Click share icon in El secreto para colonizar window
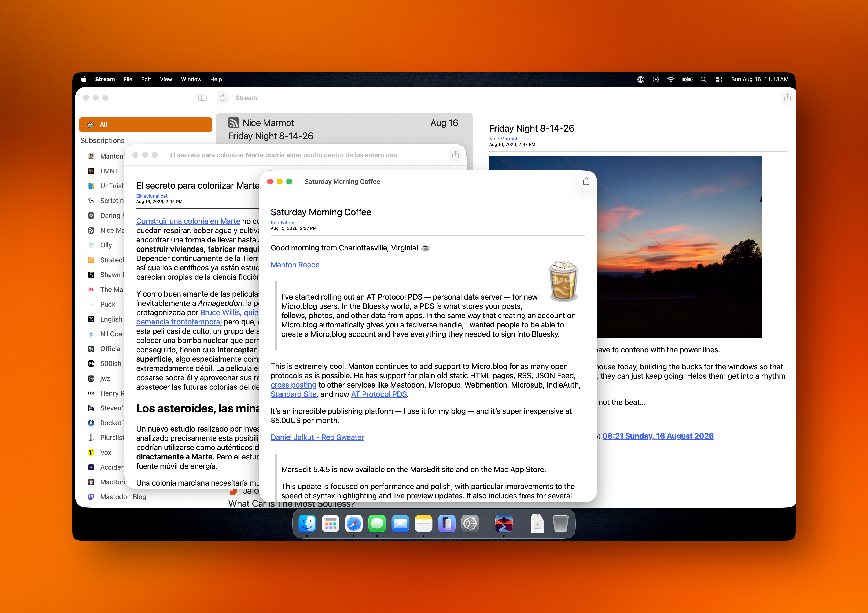This screenshot has height=613, width=868. click(x=455, y=155)
